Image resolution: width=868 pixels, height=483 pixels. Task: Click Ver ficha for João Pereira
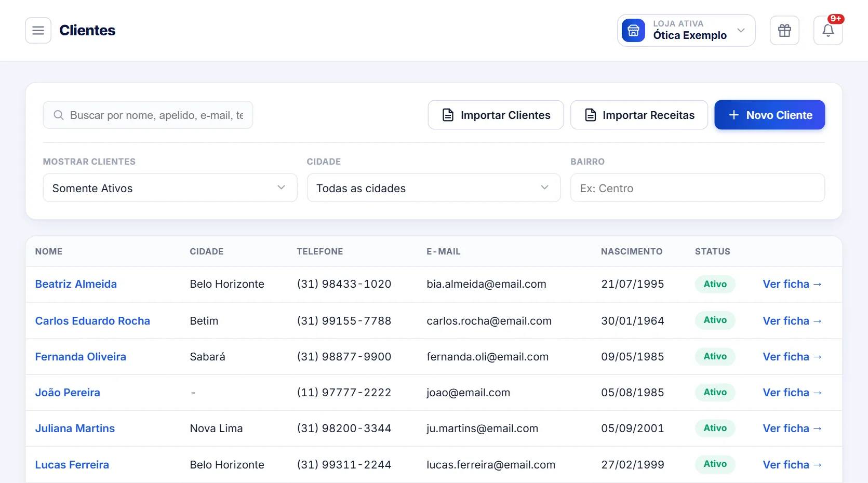(792, 393)
